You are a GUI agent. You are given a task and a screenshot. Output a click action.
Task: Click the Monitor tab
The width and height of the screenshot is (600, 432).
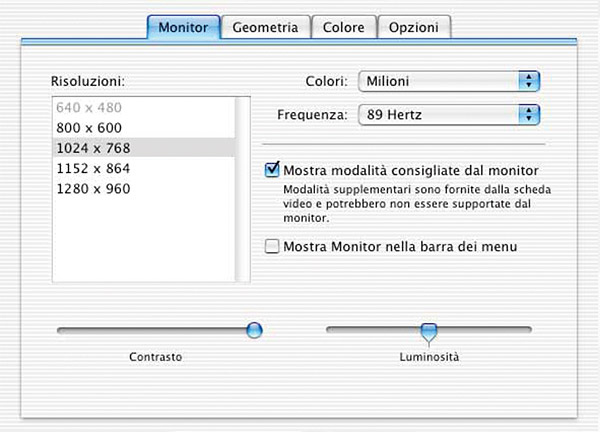(183, 27)
